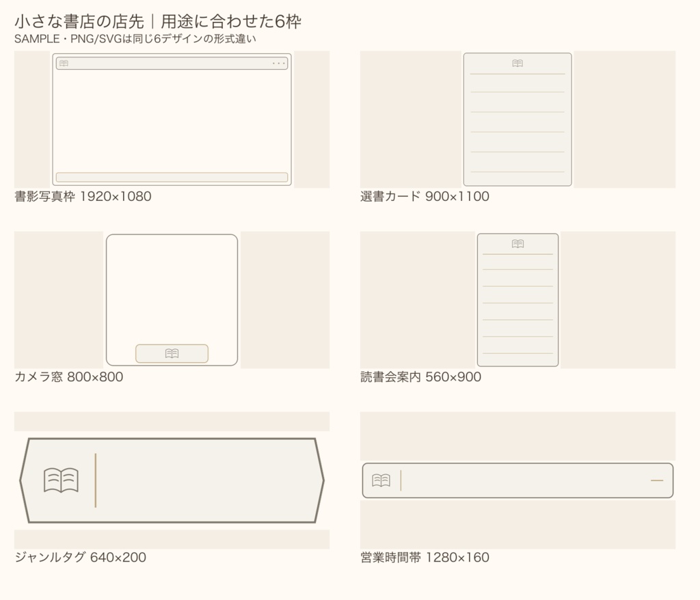
Task: Select the 読書会案内 lined card preview
Action: [x=518, y=300]
